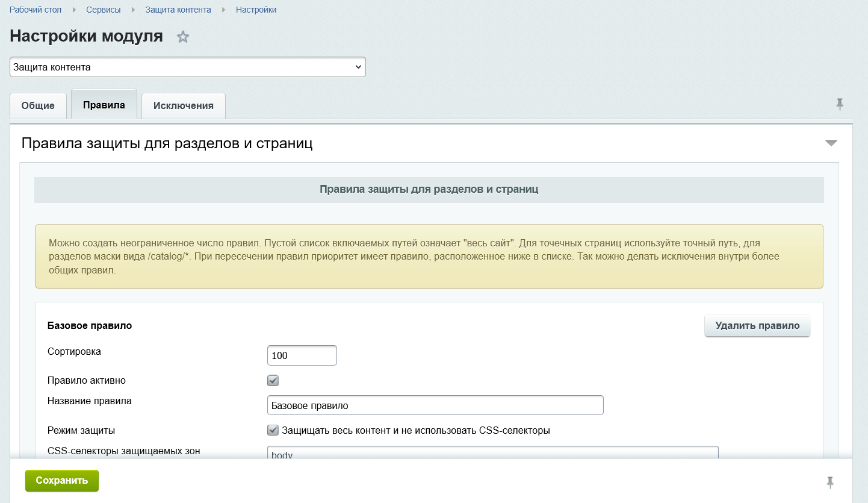
Task: Uncheck Защищать весь контент checkbox
Action: pos(273,431)
